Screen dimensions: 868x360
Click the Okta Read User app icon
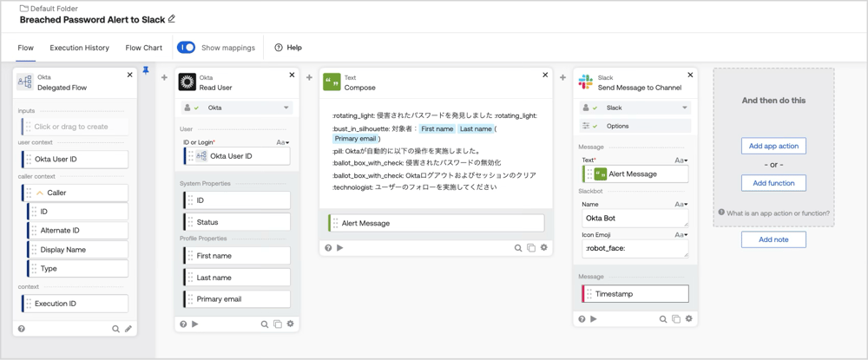point(187,82)
